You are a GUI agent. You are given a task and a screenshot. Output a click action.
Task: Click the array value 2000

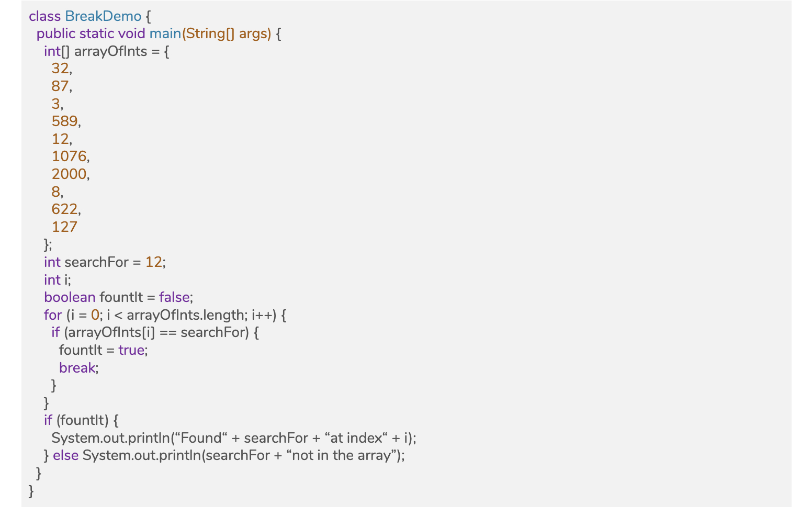(69, 174)
